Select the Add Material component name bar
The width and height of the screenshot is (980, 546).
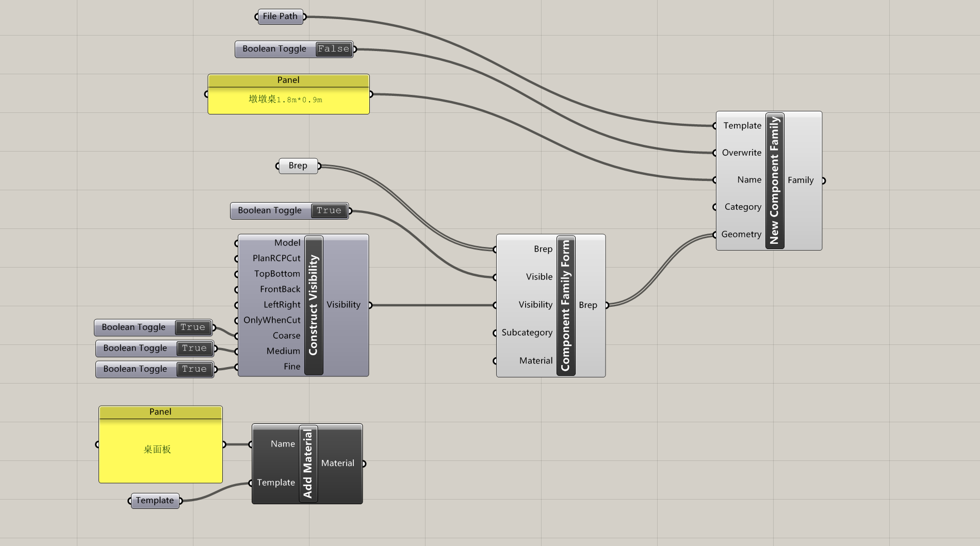coord(308,464)
